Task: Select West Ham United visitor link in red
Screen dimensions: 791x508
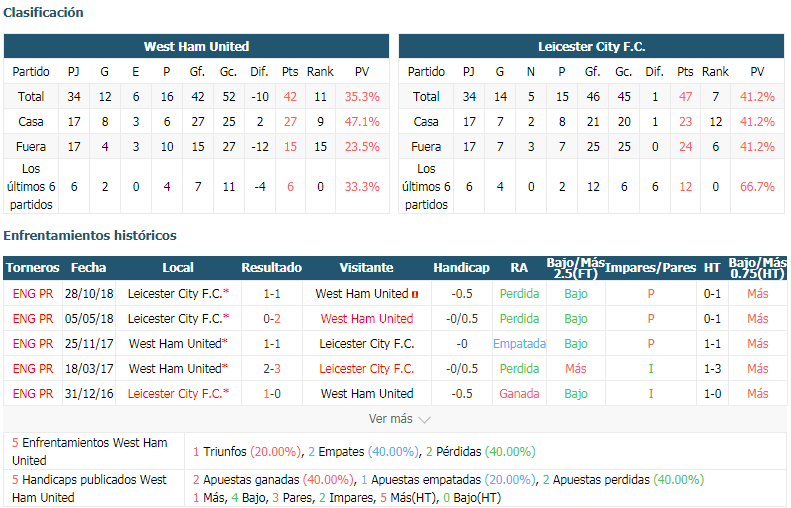Action: (x=367, y=319)
